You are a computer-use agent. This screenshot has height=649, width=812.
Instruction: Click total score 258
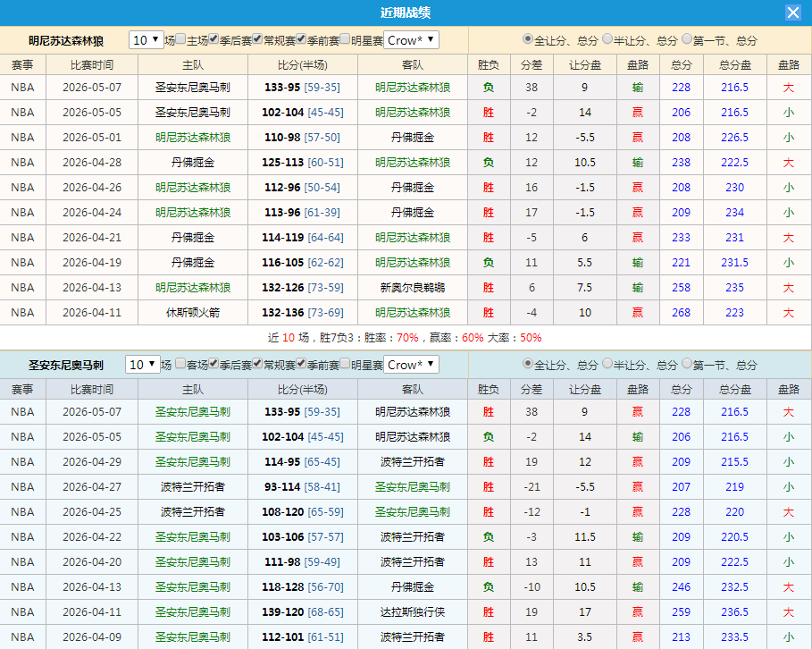pyautogui.click(x=681, y=288)
